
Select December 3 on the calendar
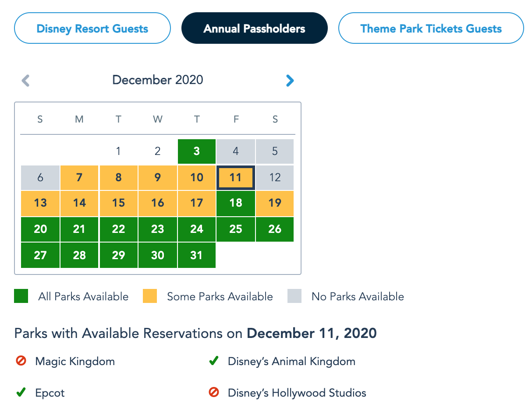(x=197, y=151)
